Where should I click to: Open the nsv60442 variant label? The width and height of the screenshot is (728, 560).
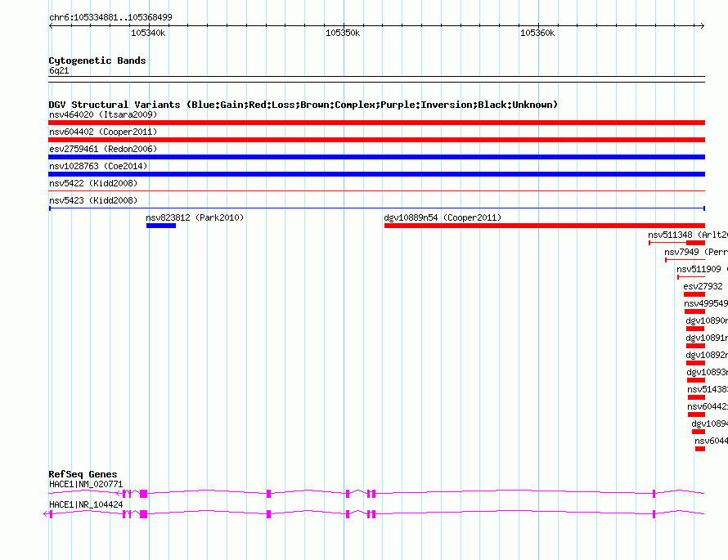[708, 406]
